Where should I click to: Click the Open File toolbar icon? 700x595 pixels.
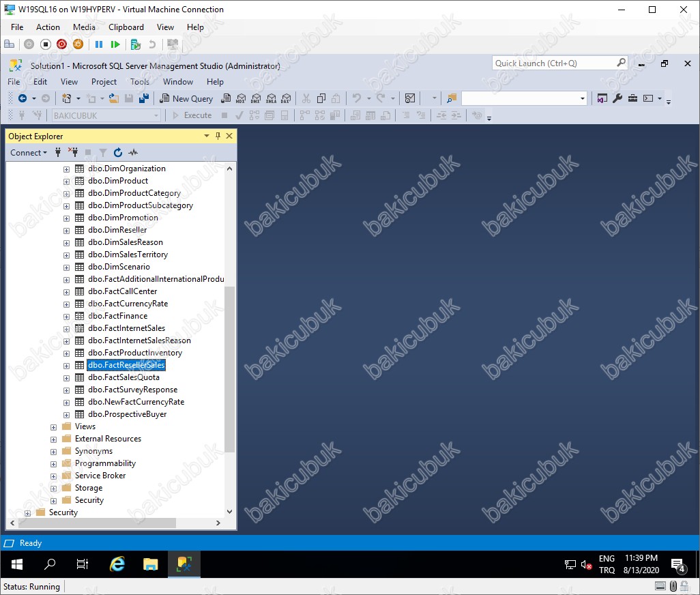click(114, 99)
